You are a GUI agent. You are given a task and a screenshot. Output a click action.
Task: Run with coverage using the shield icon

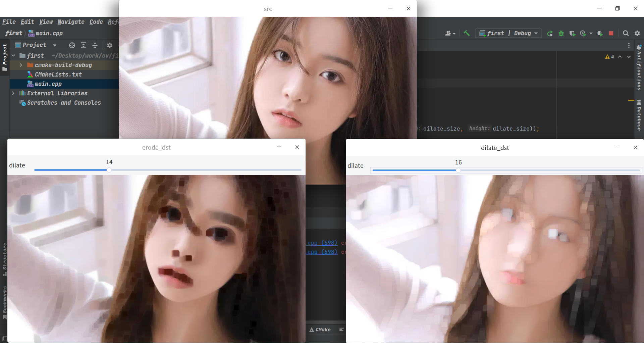[x=573, y=33]
